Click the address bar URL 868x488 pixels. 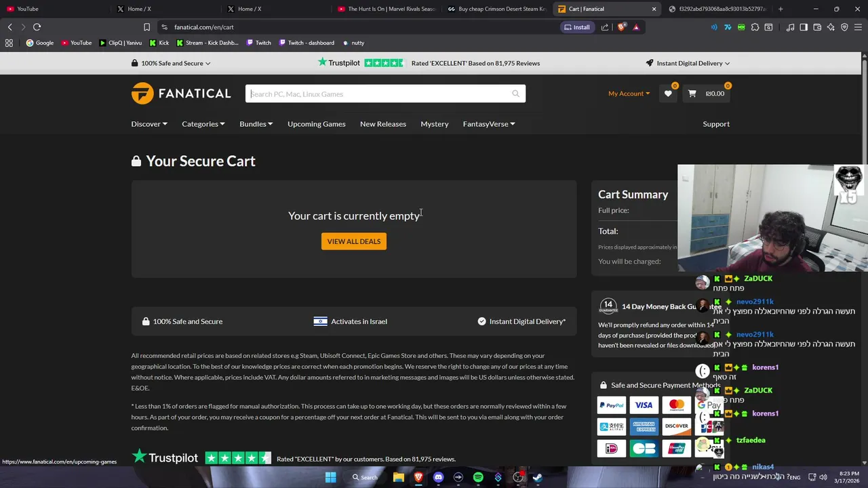point(203,27)
